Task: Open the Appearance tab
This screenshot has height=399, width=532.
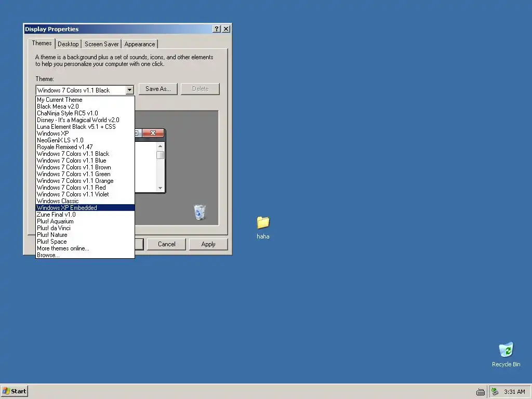Action: [x=139, y=44]
